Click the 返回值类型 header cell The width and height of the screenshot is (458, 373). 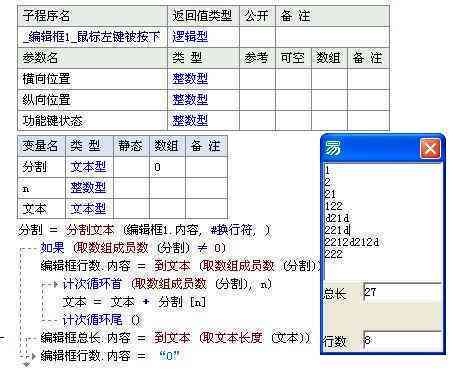point(203,16)
